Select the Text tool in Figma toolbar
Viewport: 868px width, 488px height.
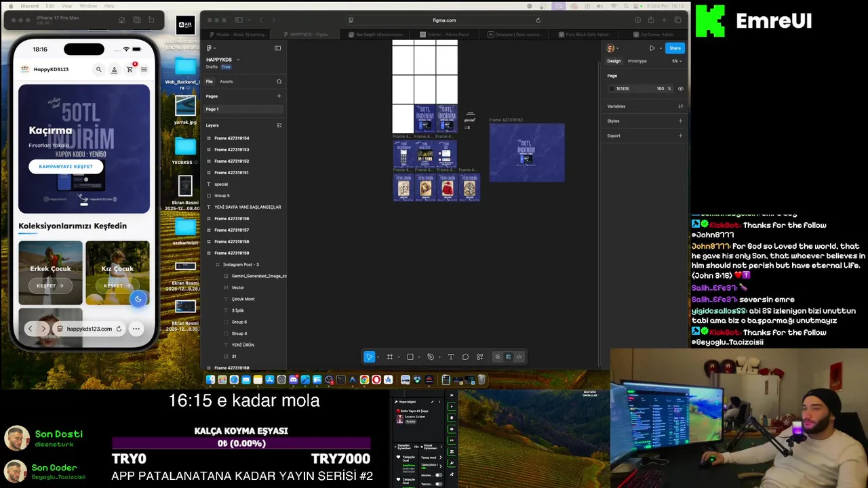(451, 357)
